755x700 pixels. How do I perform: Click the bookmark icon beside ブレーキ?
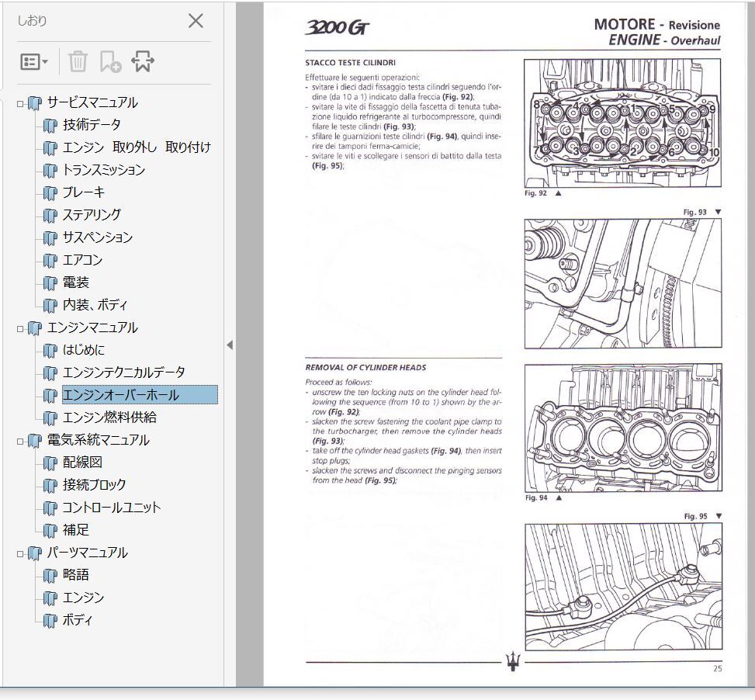coord(50,193)
